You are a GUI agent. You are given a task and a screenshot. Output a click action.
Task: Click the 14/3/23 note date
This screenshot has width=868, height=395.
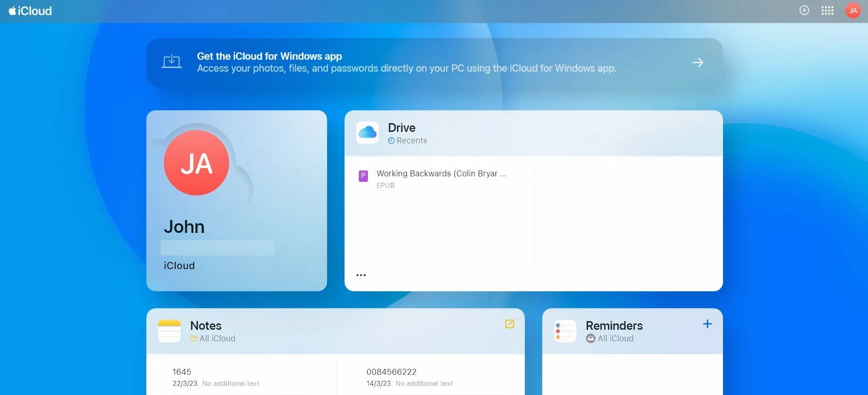[x=378, y=384]
